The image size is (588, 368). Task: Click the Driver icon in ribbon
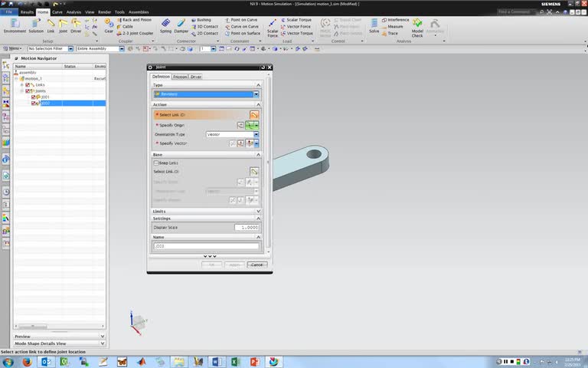[76, 25]
